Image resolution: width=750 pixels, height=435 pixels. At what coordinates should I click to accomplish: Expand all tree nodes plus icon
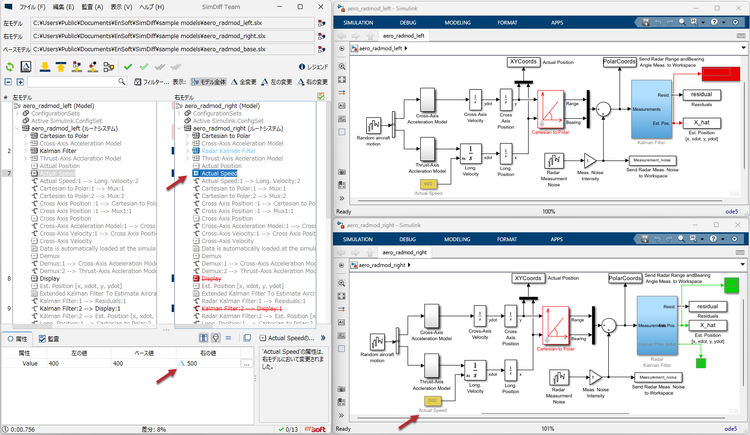click(x=20, y=82)
